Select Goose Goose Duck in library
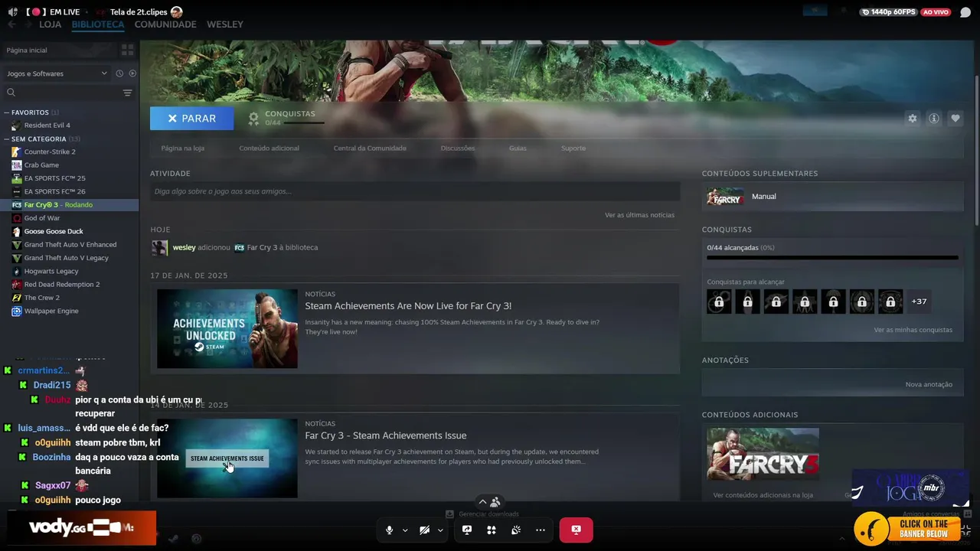 click(54, 231)
